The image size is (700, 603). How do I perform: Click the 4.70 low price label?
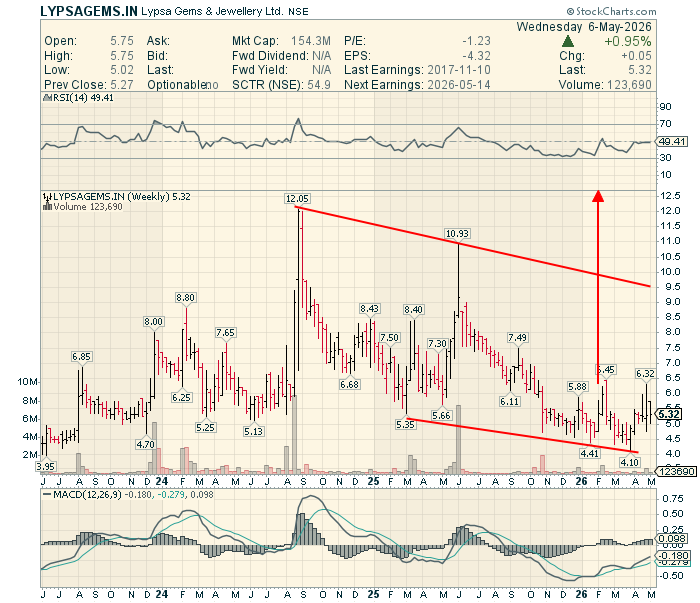(x=146, y=445)
